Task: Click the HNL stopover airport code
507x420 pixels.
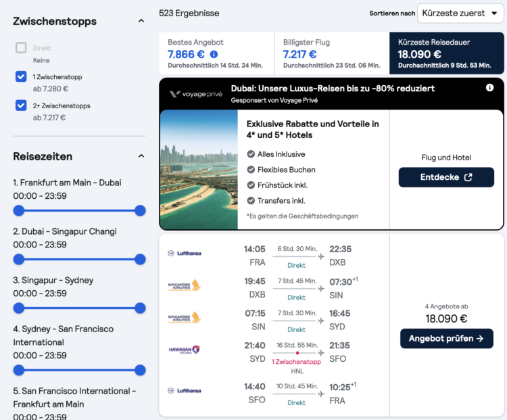Action: coord(297,371)
